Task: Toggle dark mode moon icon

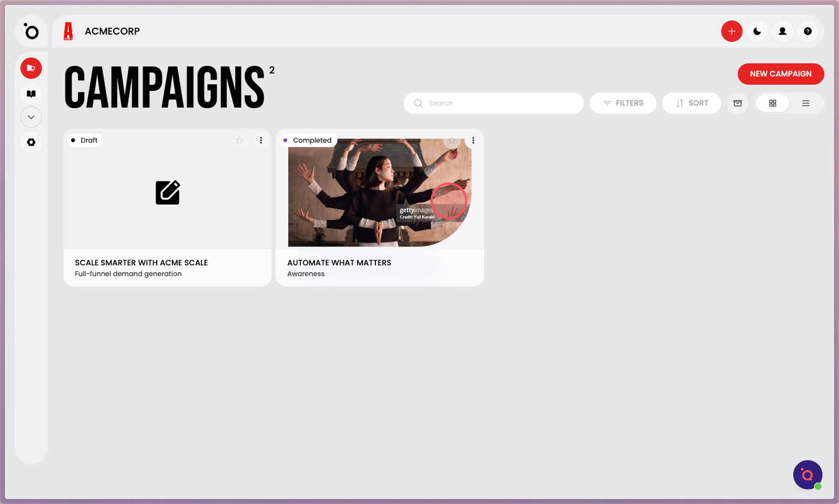Action: [x=757, y=31]
